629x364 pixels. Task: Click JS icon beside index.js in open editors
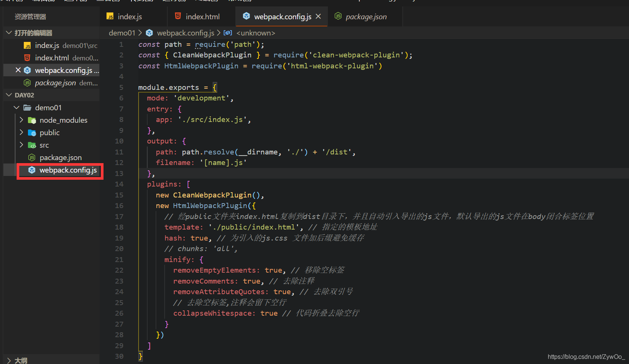pyautogui.click(x=27, y=46)
